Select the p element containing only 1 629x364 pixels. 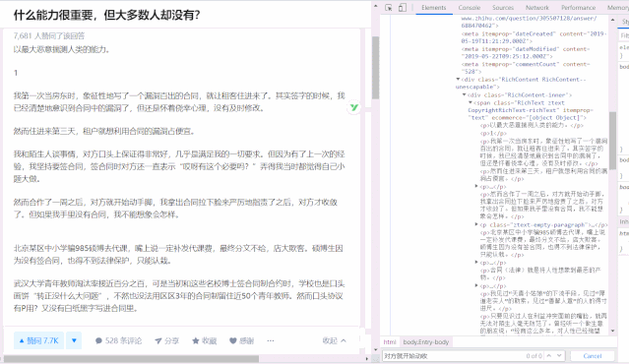tap(493, 133)
